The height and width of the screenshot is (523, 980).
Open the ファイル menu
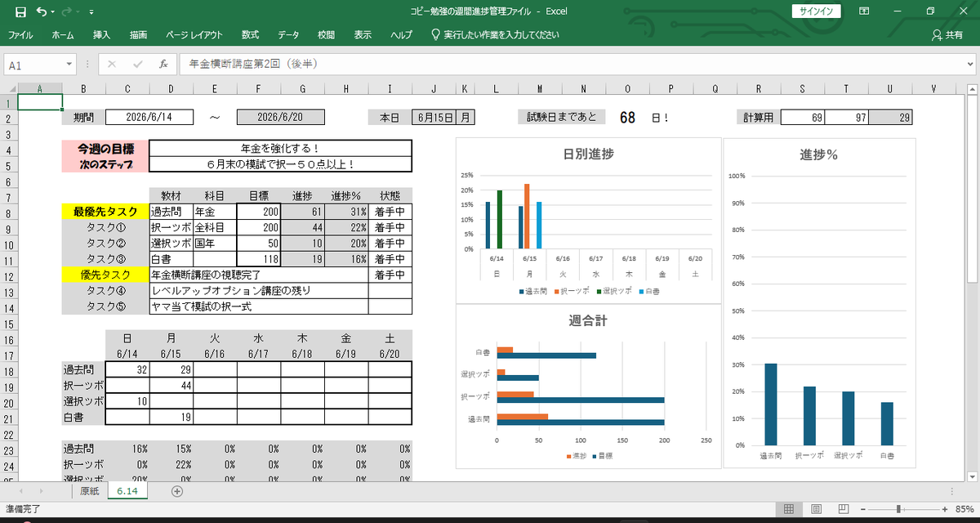(x=20, y=35)
